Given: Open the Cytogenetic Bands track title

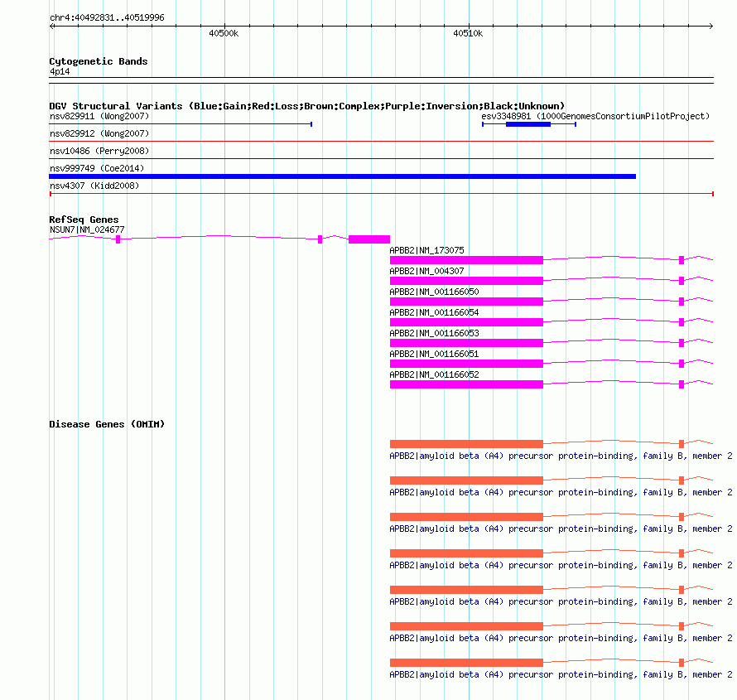Looking at the screenshot, I should [x=99, y=61].
